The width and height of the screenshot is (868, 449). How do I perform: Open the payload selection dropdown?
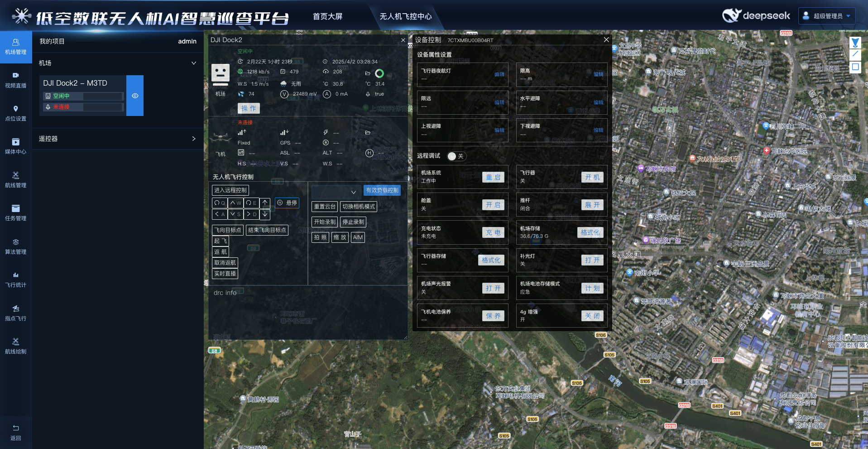coord(336,191)
